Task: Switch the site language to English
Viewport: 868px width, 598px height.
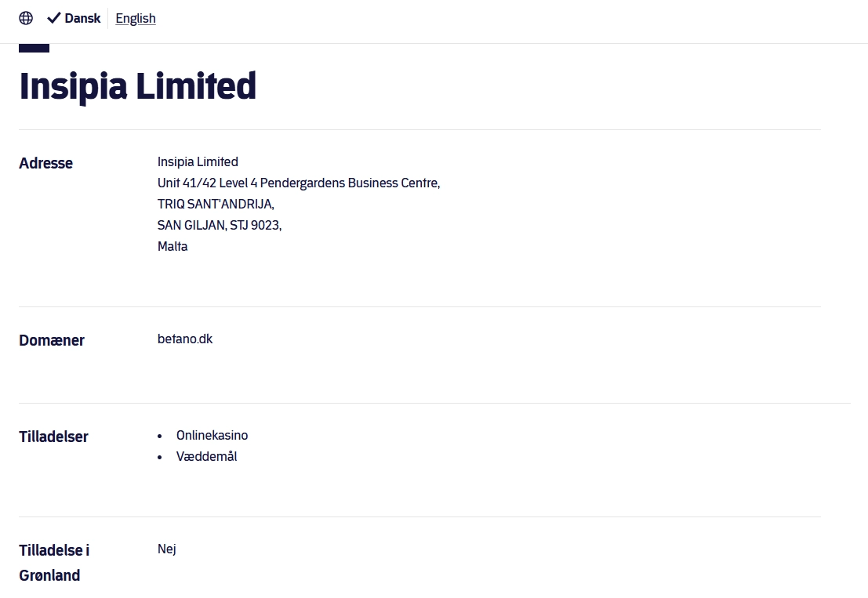Action: pos(136,18)
